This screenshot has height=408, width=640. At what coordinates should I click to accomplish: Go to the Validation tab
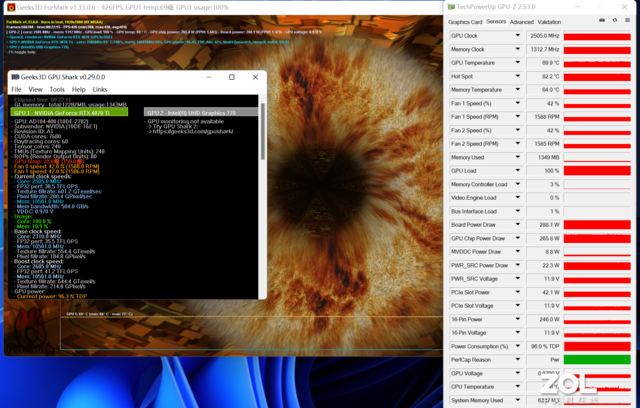(549, 21)
